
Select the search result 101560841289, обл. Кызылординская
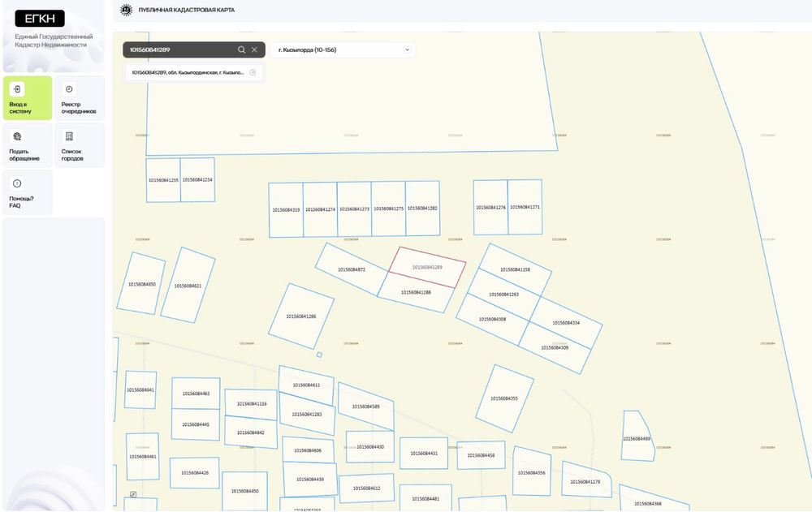point(194,72)
